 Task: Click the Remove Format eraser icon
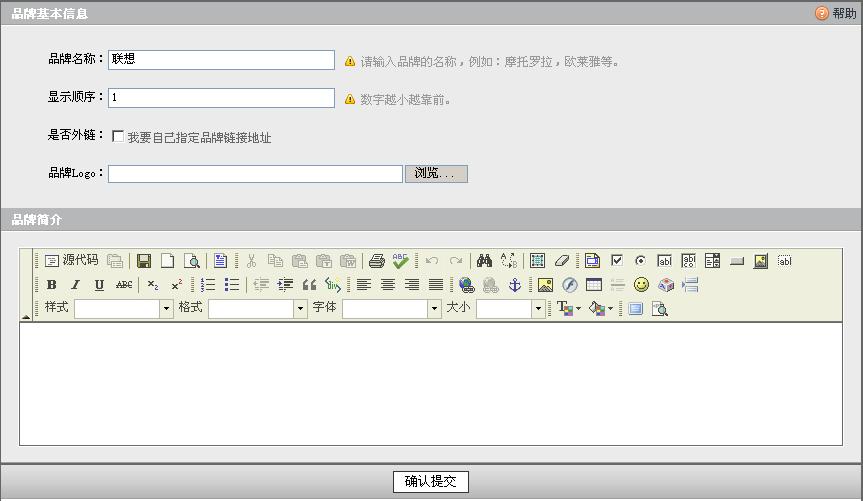click(x=561, y=260)
